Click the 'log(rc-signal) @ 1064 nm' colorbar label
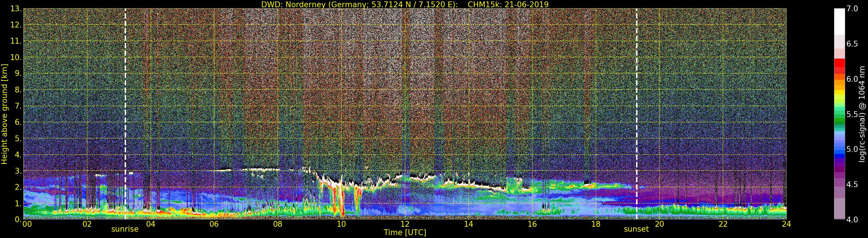Viewport: 868px width, 238px height. pyautogui.click(x=862, y=114)
